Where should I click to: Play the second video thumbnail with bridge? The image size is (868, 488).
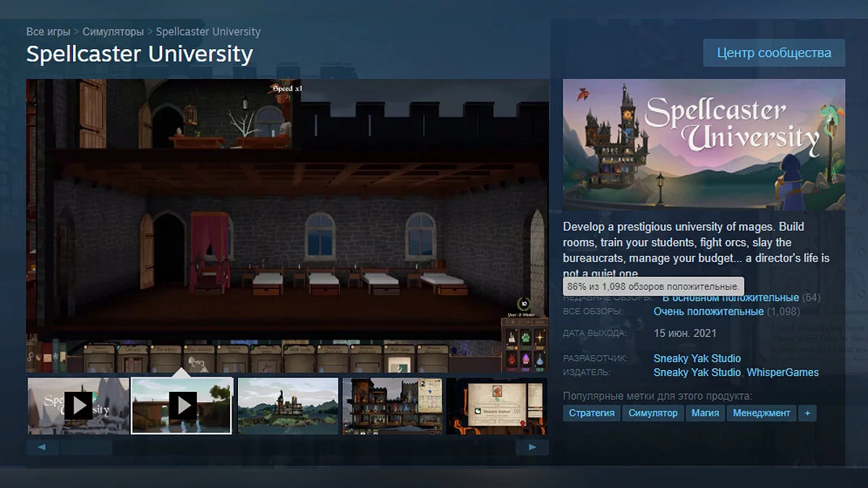[182, 406]
